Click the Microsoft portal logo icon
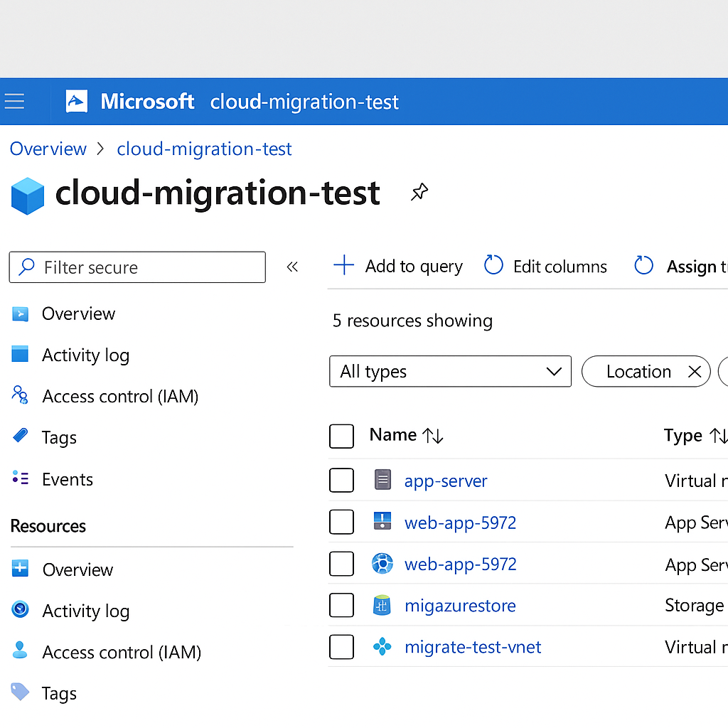The width and height of the screenshot is (728, 728). (x=77, y=102)
